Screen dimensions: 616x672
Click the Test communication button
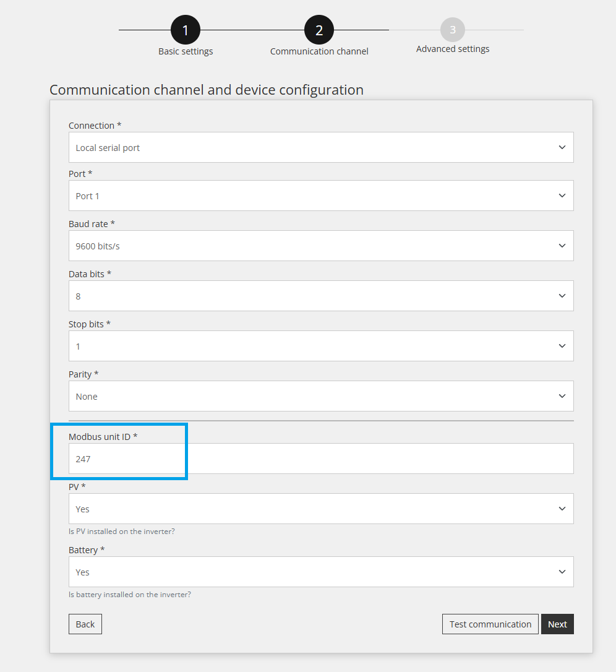[490, 624]
